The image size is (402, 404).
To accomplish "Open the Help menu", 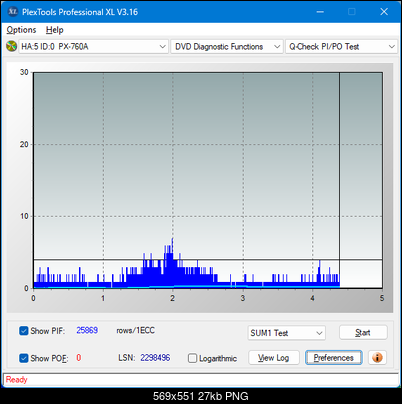I will tap(55, 30).
